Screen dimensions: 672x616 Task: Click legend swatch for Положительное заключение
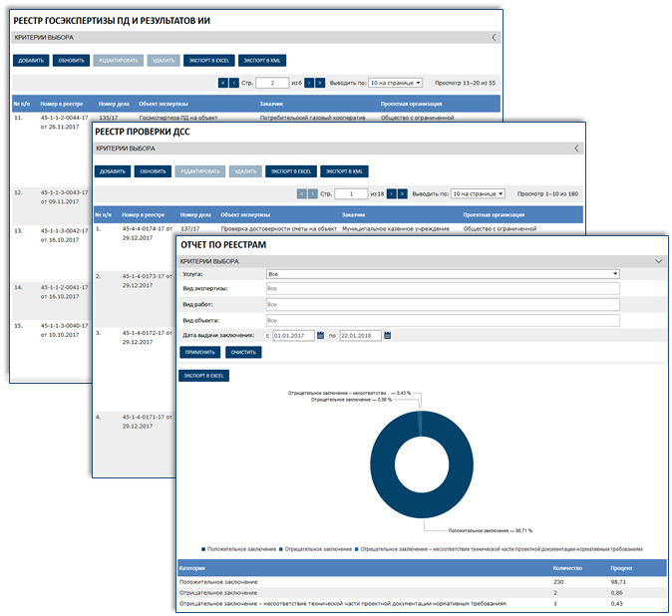tap(203, 549)
